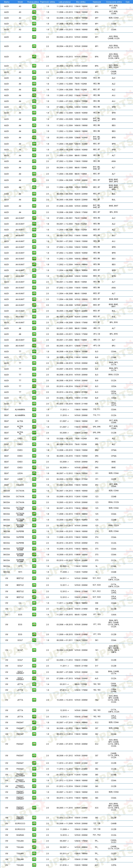
Task: Click the fuel icon in AUDI A6 4F2 row
Action: [34, 334]
